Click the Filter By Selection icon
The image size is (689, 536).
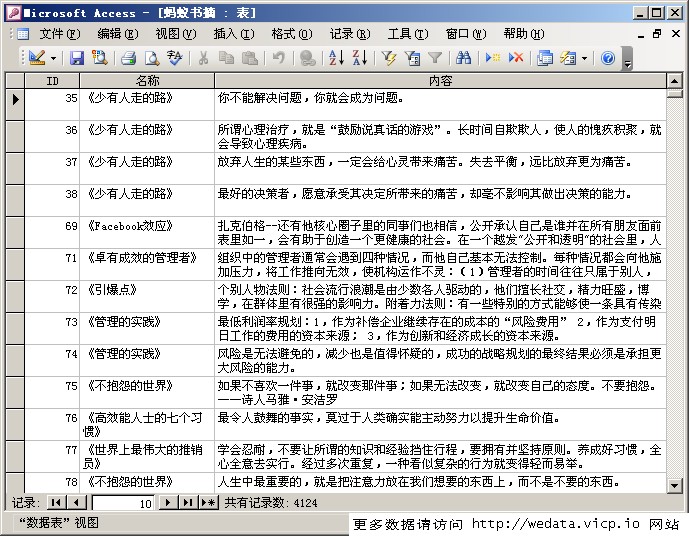point(389,58)
